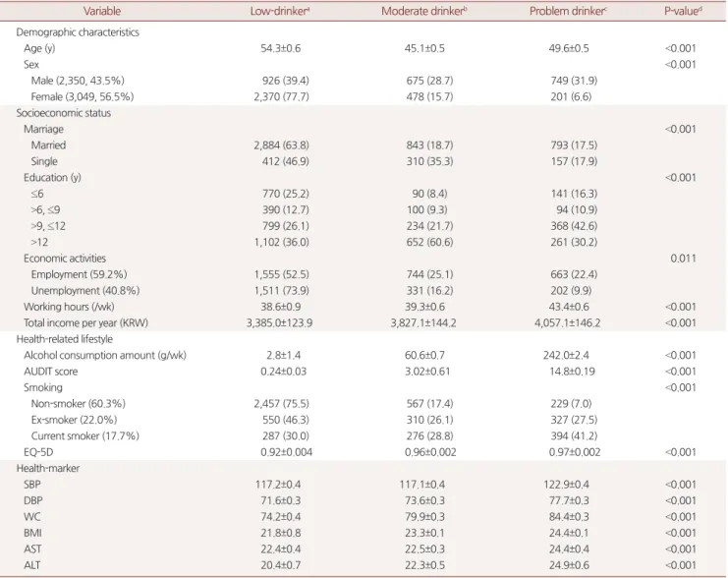
Task: Click the value 242.0±2.4
Action: (567, 355)
